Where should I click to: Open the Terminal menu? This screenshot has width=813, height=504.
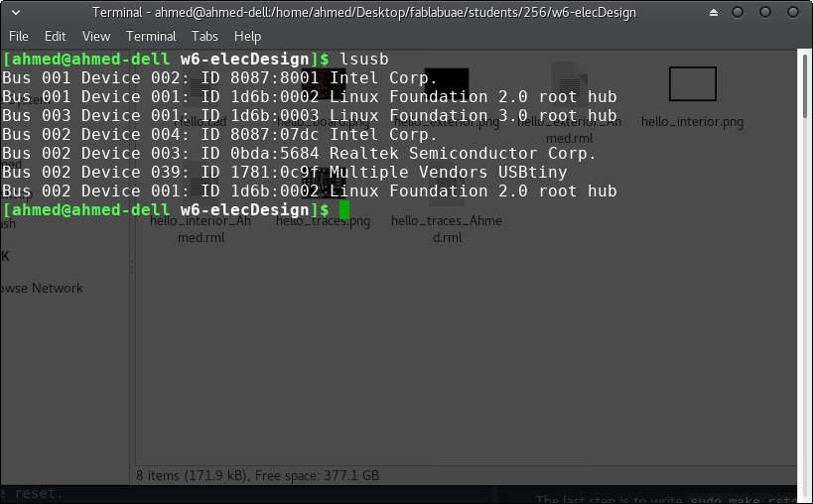point(151,37)
